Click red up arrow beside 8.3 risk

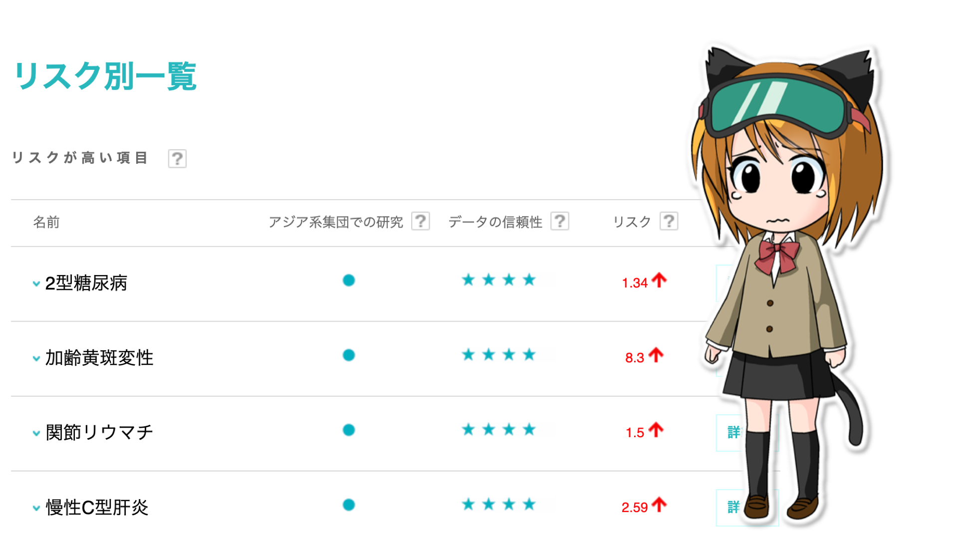click(x=656, y=355)
